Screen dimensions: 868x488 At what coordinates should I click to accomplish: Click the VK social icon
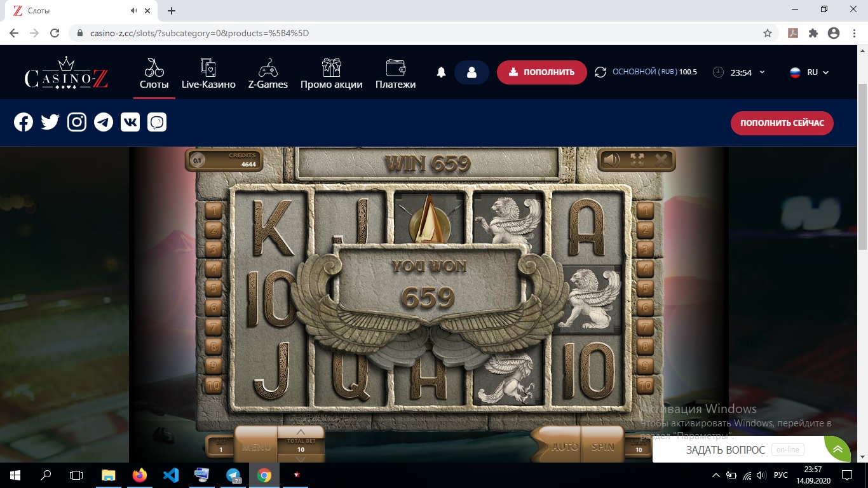point(130,122)
